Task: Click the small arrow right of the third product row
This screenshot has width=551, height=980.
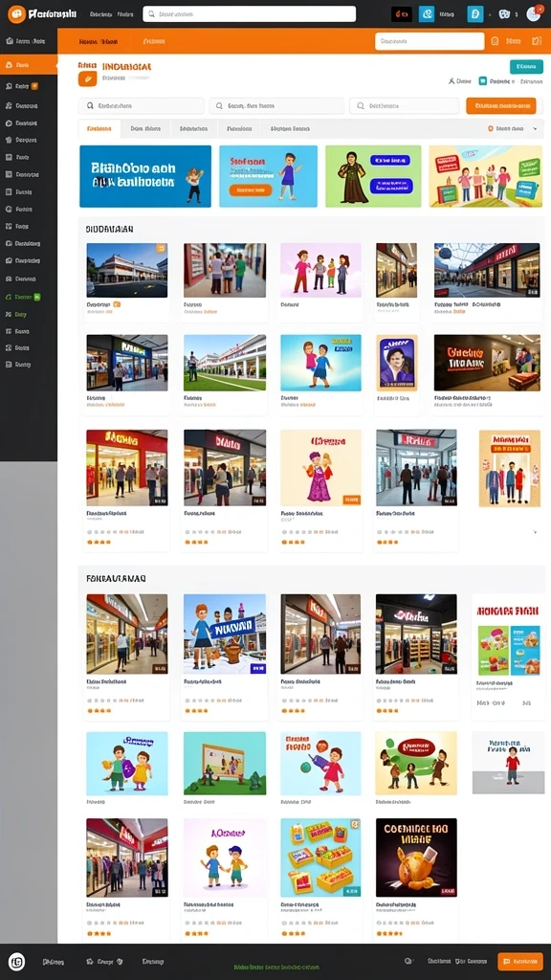Action: pyautogui.click(x=535, y=532)
